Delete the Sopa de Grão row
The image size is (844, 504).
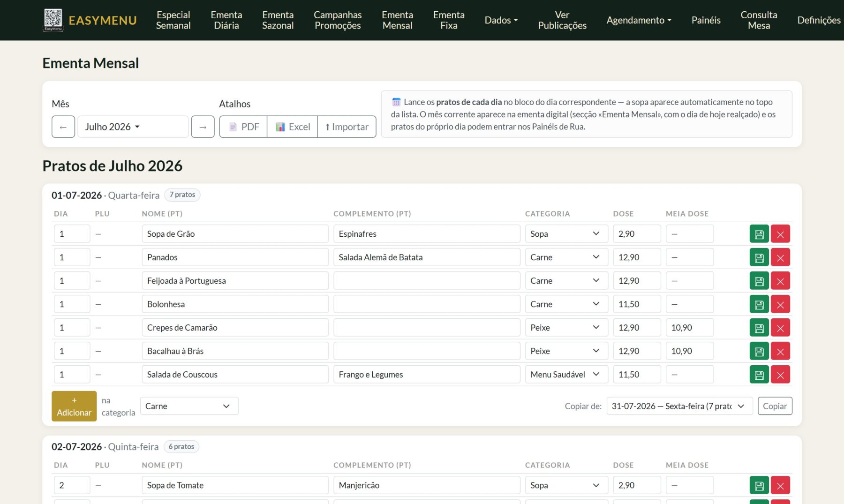tap(780, 234)
